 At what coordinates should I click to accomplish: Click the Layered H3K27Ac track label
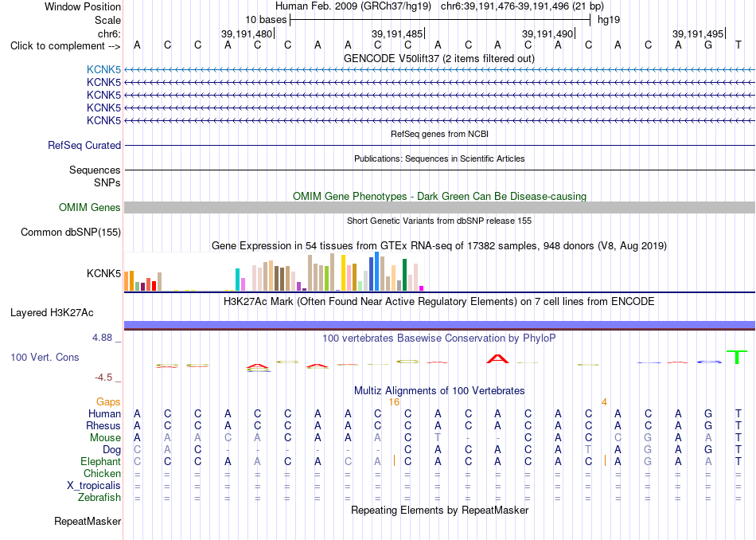52,313
